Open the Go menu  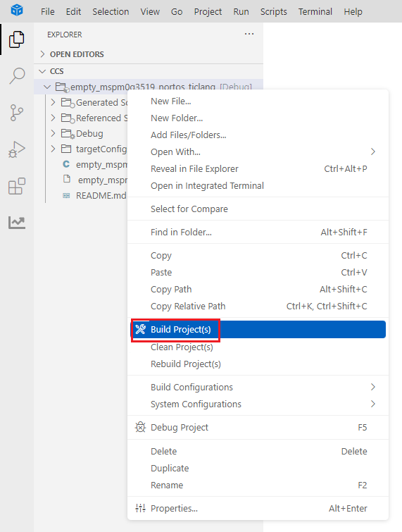(x=177, y=11)
